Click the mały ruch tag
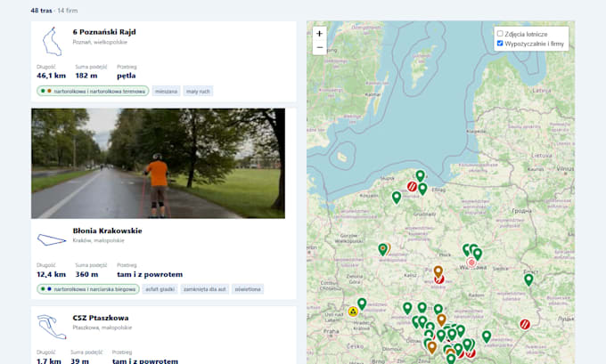 [198, 91]
